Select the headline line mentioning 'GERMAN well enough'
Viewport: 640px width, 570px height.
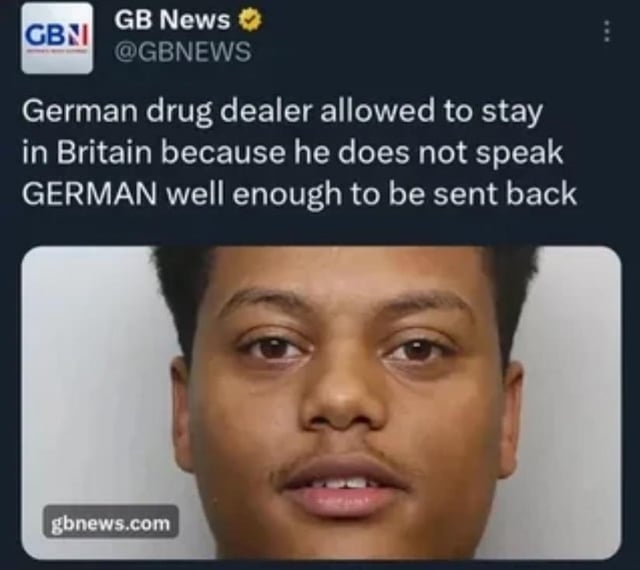(x=299, y=194)
